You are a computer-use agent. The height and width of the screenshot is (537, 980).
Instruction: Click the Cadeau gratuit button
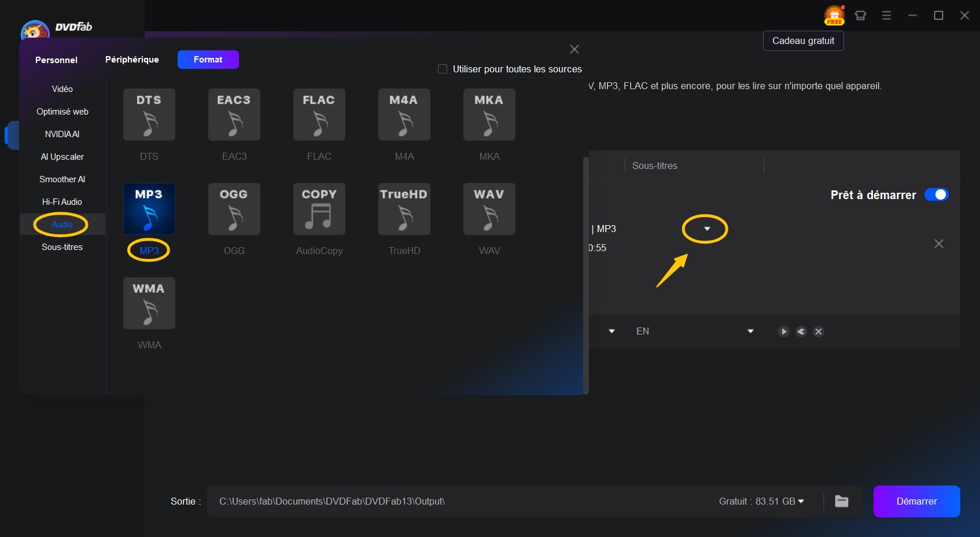[x=803, y=41]
